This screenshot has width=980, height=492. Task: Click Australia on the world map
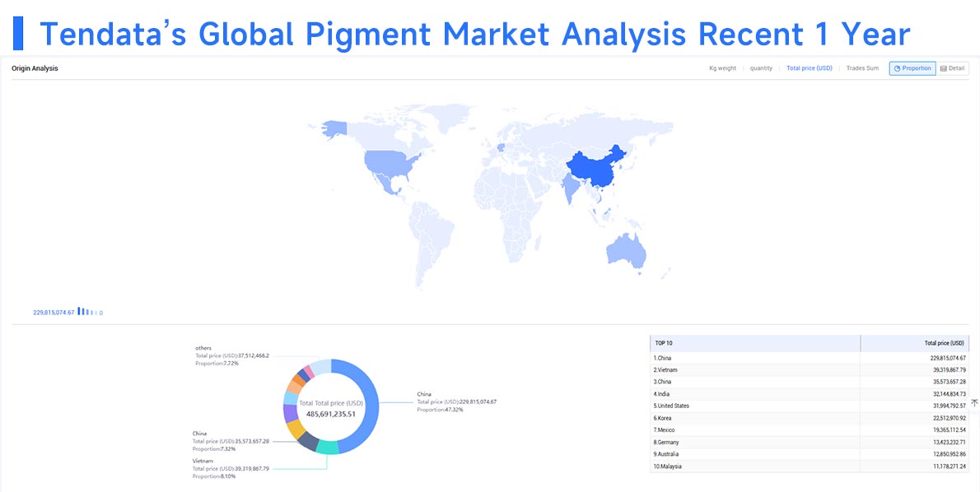click(x=626, y=250)
